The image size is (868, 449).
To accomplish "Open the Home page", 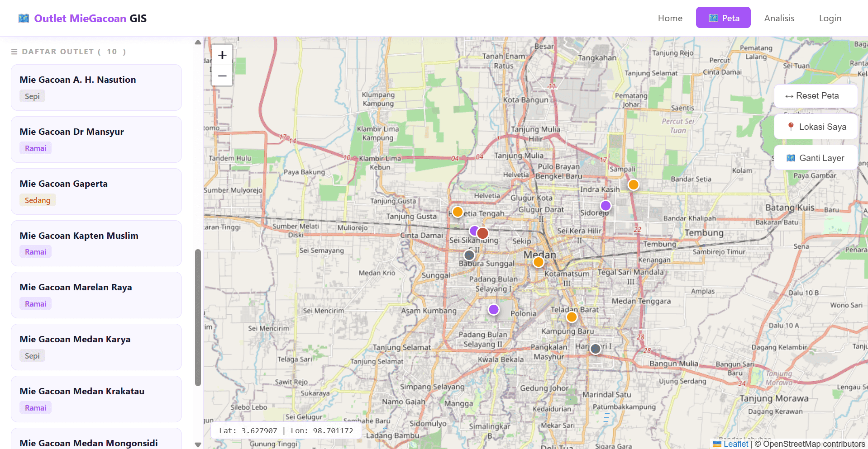I will tap(670, 18).
